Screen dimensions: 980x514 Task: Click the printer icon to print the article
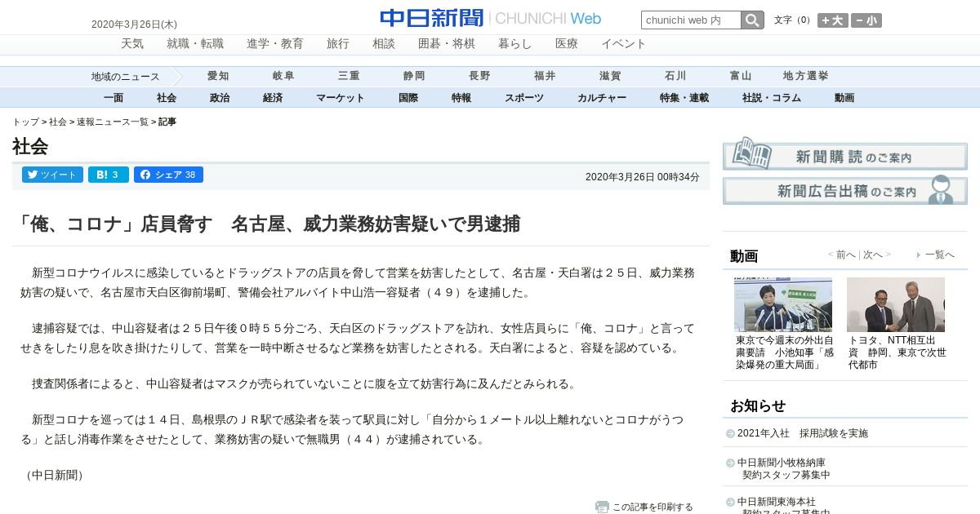pos(602,507)
